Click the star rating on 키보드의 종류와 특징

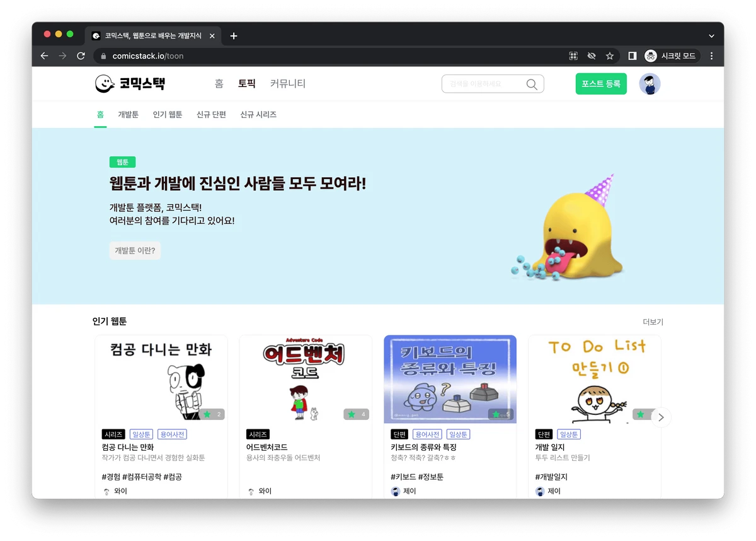(501, 414)
